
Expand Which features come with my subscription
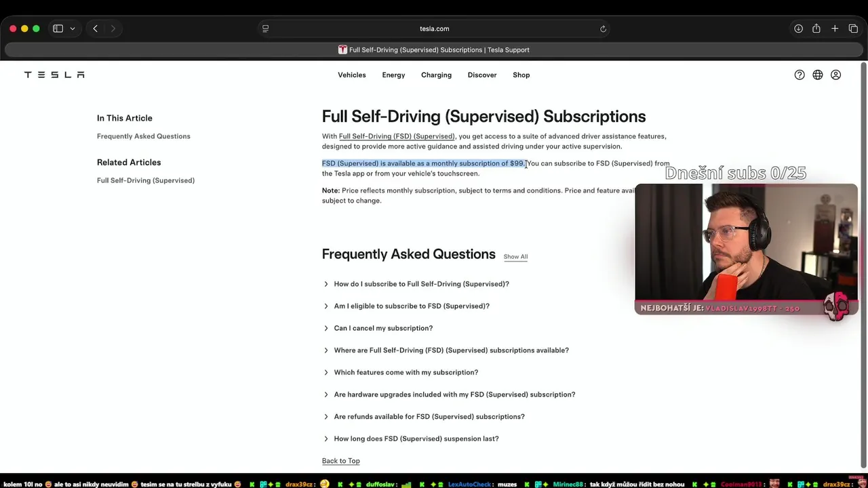400,372
